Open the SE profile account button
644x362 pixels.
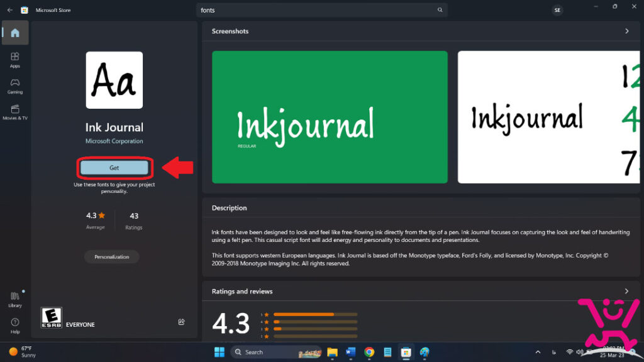click(557, 10)
